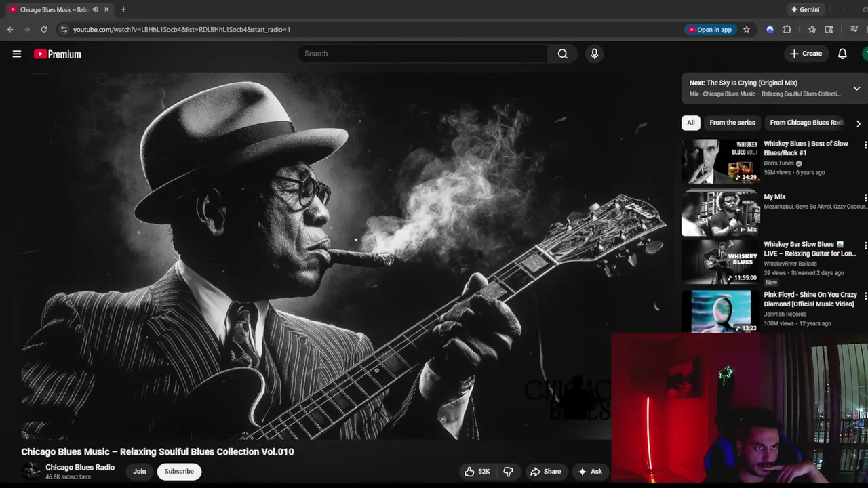Share this Chicago Blues video
Screen dimensions: 868x488
point(546,471)
